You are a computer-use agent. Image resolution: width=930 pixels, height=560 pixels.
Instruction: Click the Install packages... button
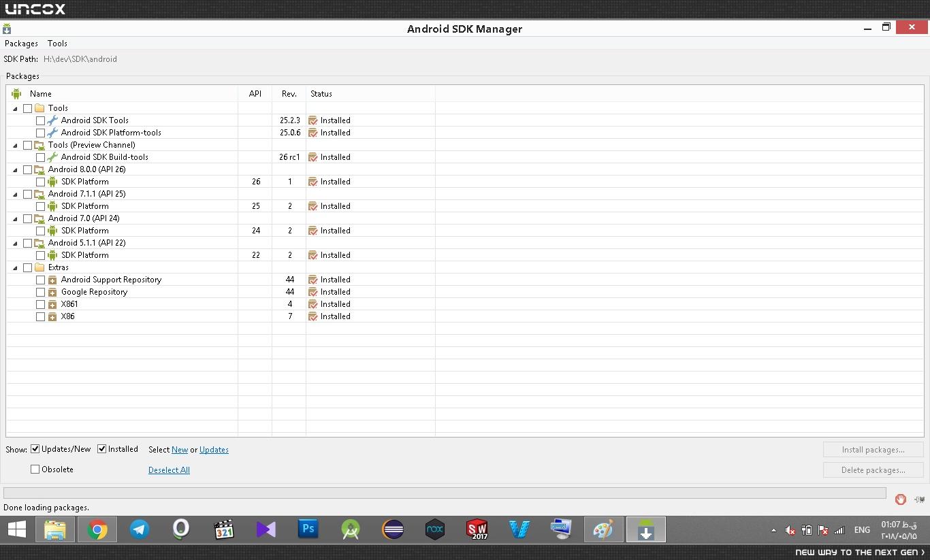tap(873, 450)
